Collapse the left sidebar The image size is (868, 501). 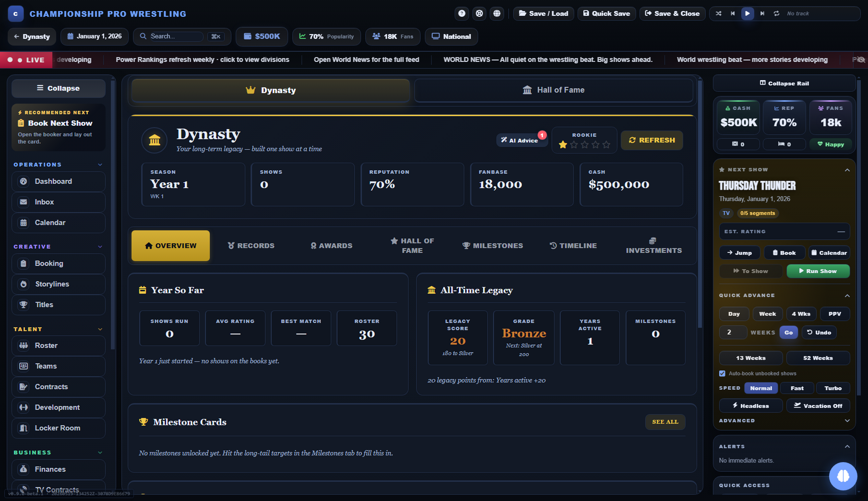[58, 88]
